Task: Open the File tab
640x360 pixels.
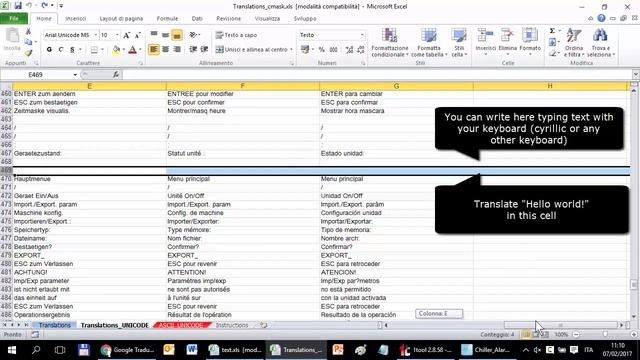Action: (14, 18)
